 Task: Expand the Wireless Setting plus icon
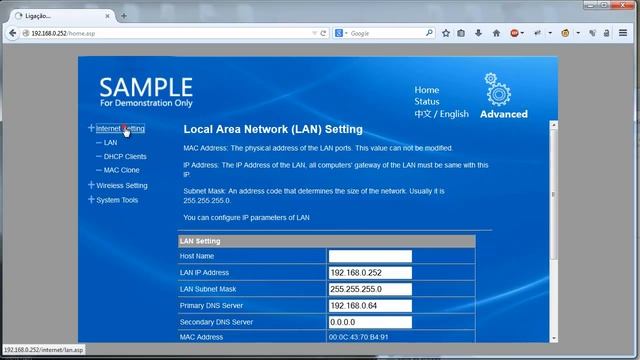(91, 185)
